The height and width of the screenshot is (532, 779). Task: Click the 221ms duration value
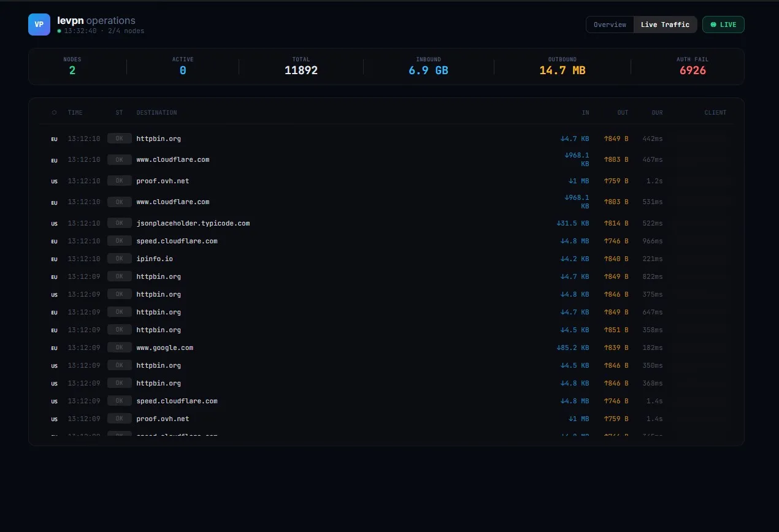[x=653, y=259]
